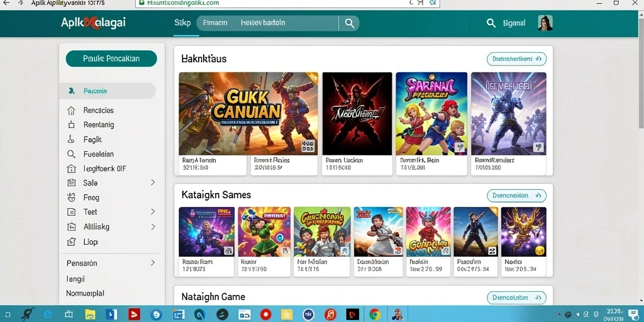The width and height of the screenshot is (644, 322).
Task: Click see-more button in Nataighn Game section
Action: [517, 297]
